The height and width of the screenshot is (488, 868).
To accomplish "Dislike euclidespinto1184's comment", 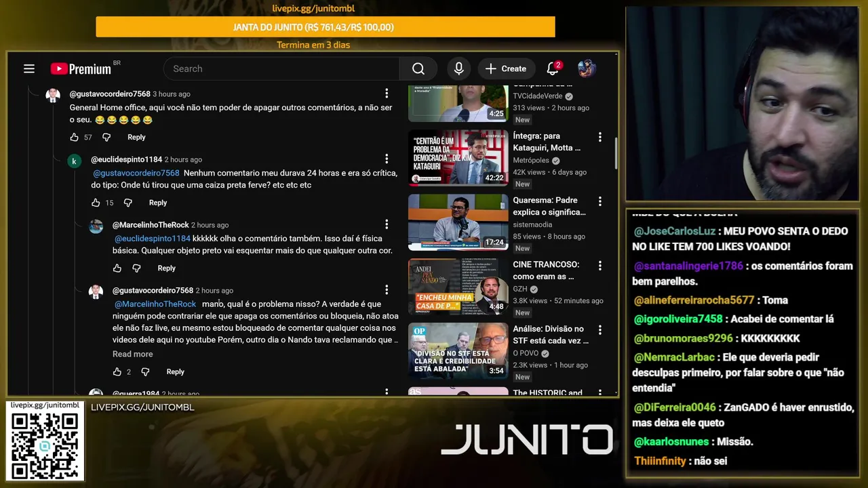I will tap(128, 203).
